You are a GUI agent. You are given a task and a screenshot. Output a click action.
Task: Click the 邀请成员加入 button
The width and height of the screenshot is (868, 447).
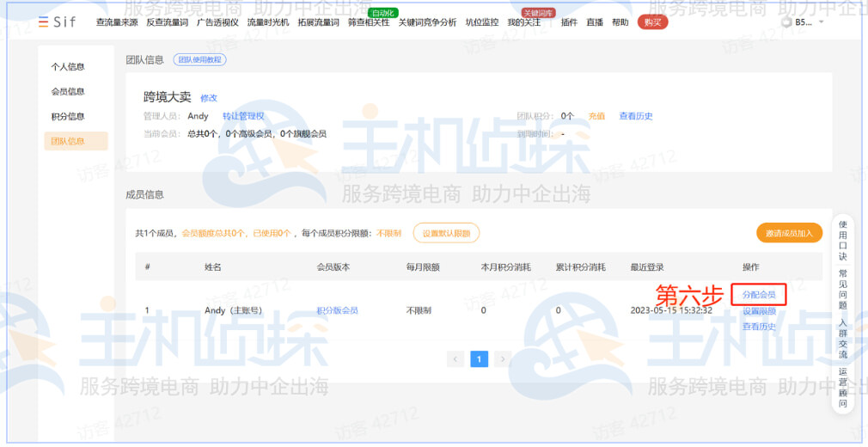click(x=789, y=233)
